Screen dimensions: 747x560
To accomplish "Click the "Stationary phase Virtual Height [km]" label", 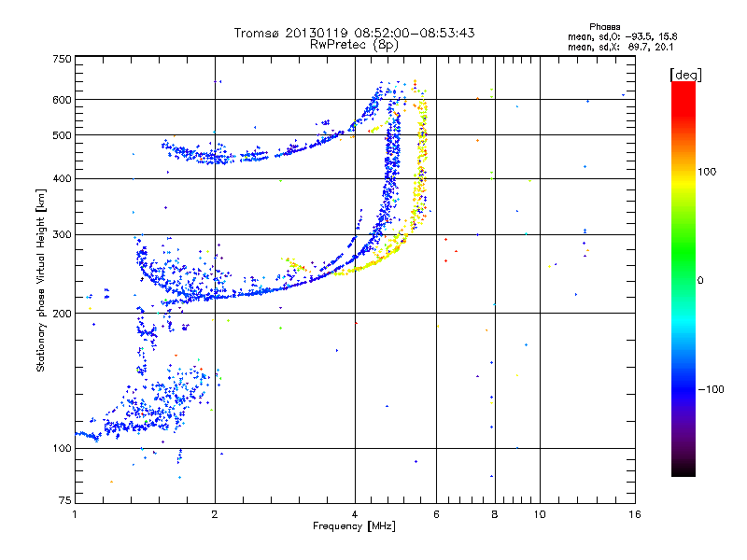I will click(41, 280).
